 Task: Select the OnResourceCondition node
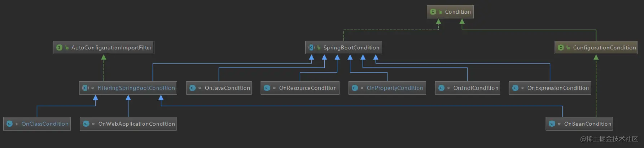pos(300,88)
